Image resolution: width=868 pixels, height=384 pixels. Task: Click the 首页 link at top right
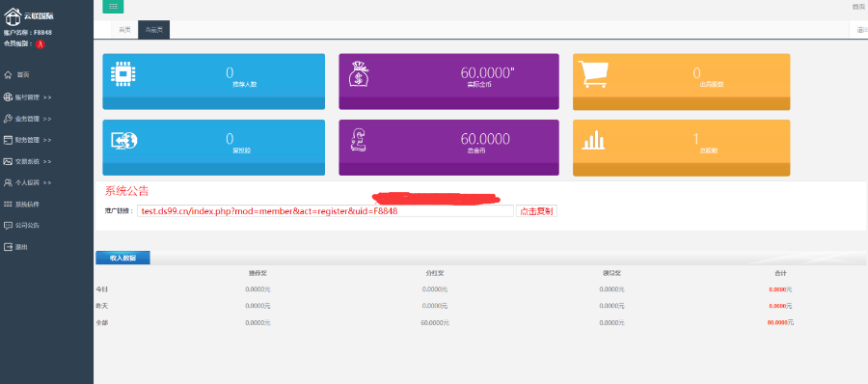pyautogui.click(x=858, y=7)
